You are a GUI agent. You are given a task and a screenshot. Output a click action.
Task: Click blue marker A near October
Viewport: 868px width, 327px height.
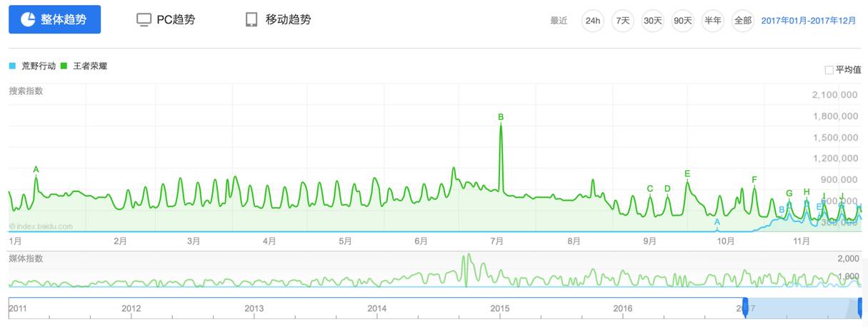point(717,222)
